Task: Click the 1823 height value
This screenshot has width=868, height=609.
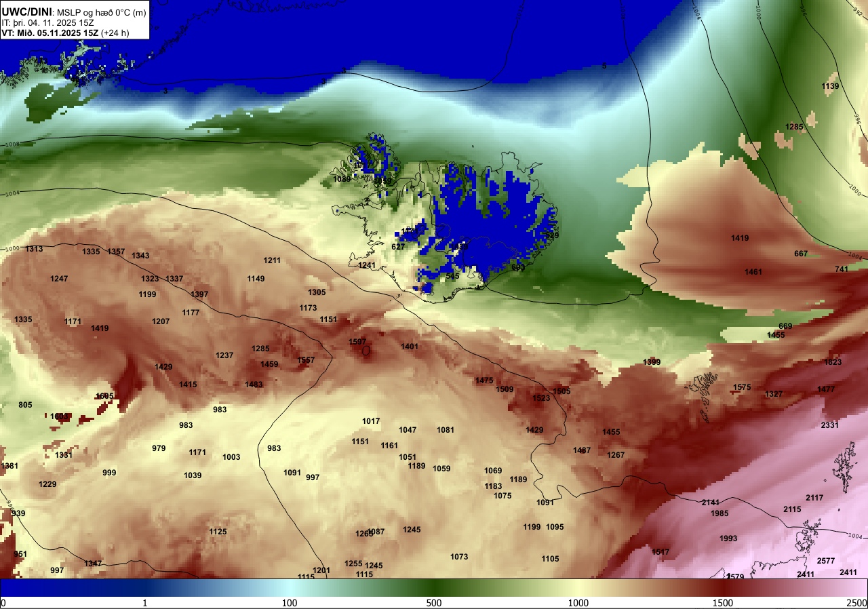Action: click(833, 362)
